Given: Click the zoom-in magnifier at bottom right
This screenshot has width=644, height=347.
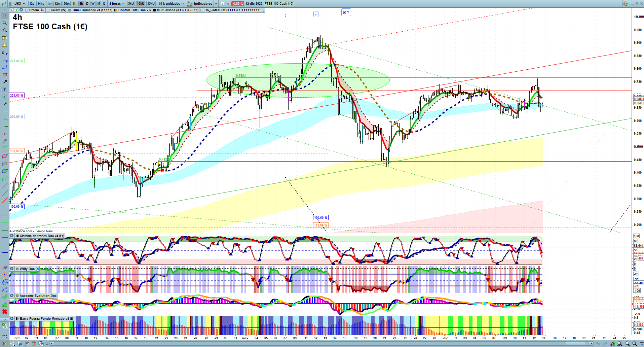Looking at the screenshot, I should click(635, 344).
